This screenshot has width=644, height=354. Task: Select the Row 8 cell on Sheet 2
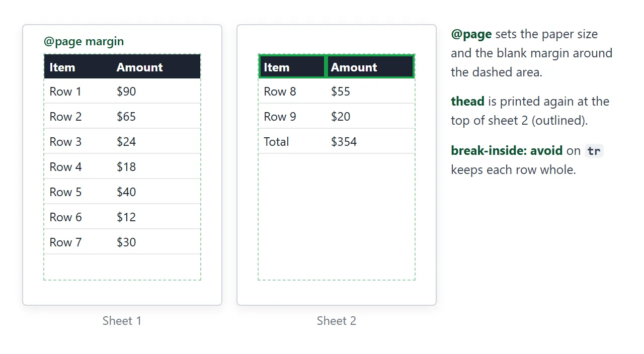tap(292, 91)
